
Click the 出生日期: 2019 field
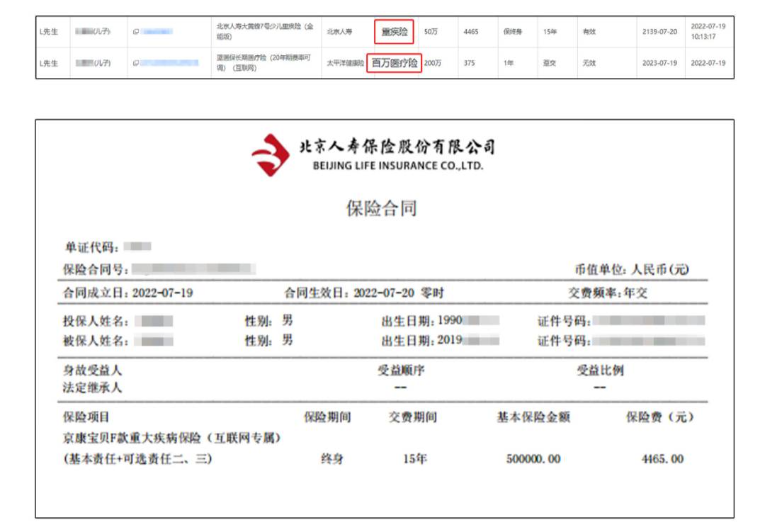[440, 340]
